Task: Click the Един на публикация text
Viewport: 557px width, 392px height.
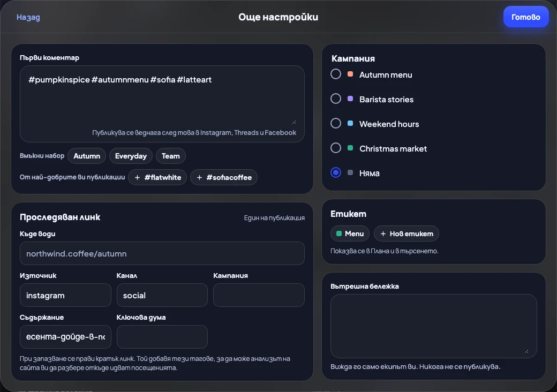Action: point(274,217)
